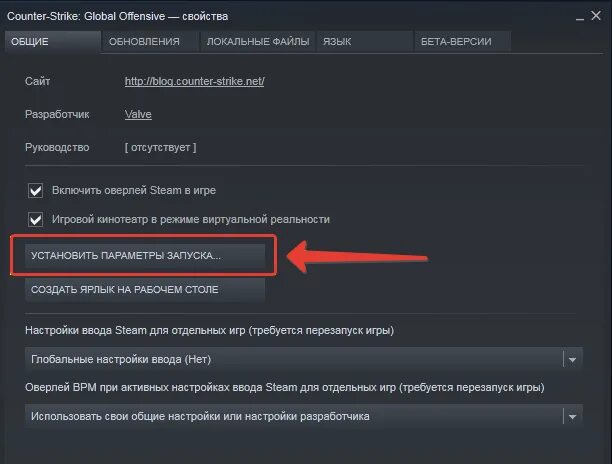The image size is (612, 464).
Task: Open the ЛОКАЛЬНЫЕ ФАЙЛЫ tab
Action: click(258, 42)
